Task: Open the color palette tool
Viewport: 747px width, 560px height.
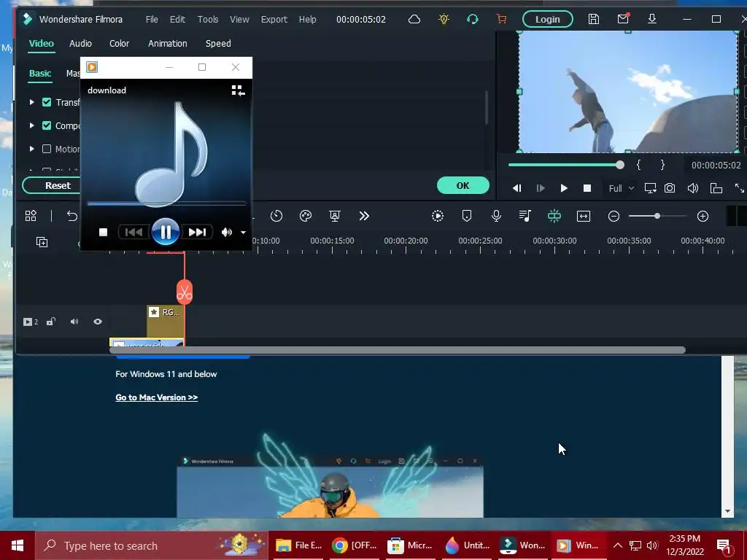Action: coord(306,216)
